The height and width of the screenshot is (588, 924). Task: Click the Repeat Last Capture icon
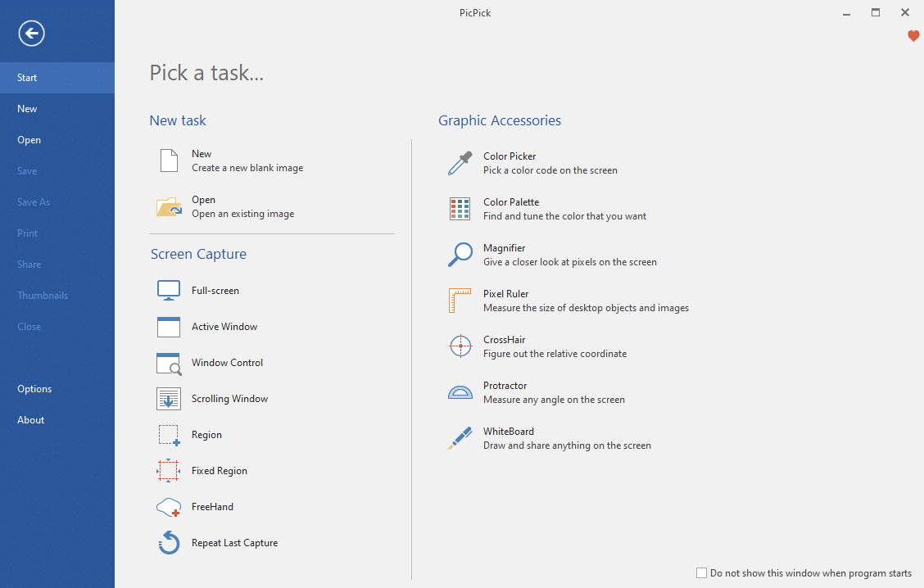pos(169,543)
